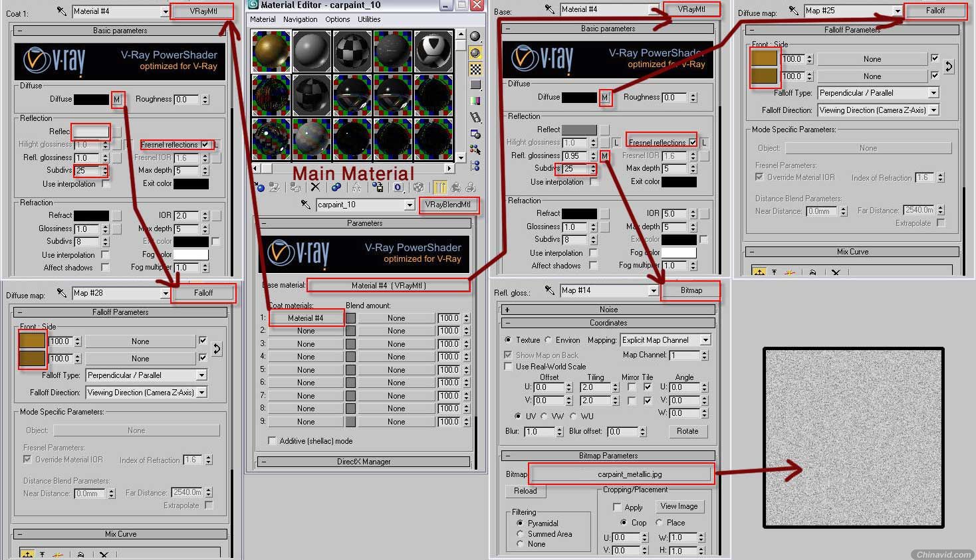Toggle Fresnel reflections in Coat 1 panel
This screenshot has height=560, width=976.
[x=205, y=144]
